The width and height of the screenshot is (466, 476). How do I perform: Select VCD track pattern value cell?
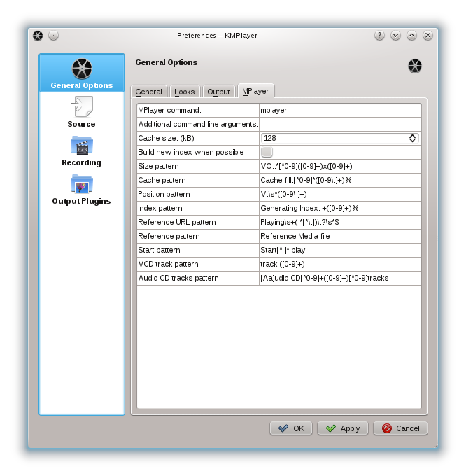tap(340, 264)
